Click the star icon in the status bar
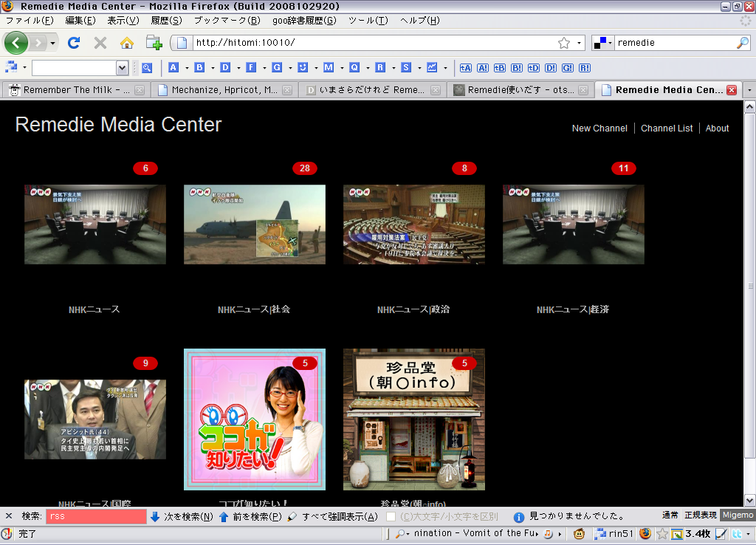Viewport: 756px width, 545px height. tap(662, 533)
